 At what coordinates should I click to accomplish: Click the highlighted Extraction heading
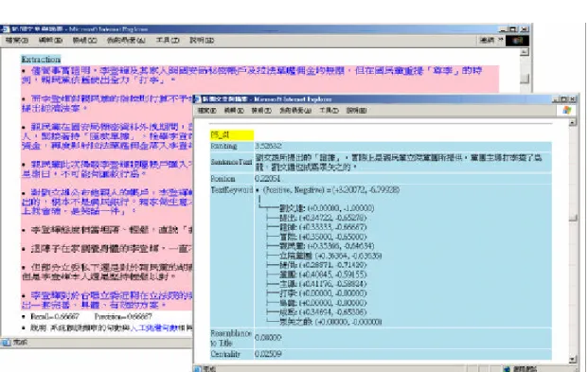click(x=41, y=60)
